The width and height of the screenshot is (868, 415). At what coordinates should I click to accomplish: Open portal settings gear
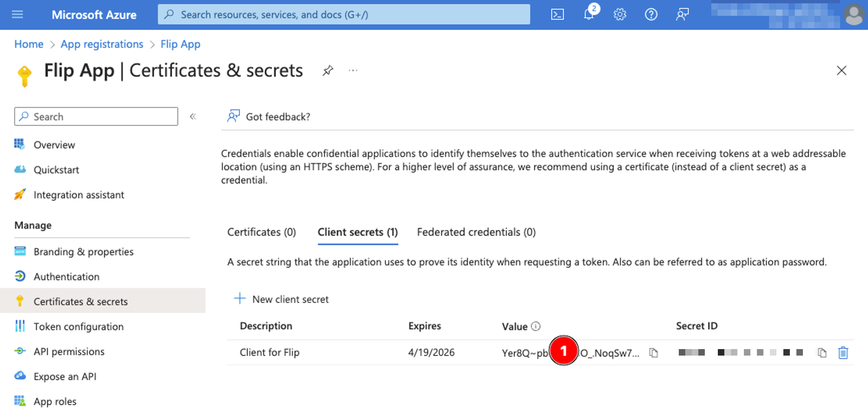point(620,15)
